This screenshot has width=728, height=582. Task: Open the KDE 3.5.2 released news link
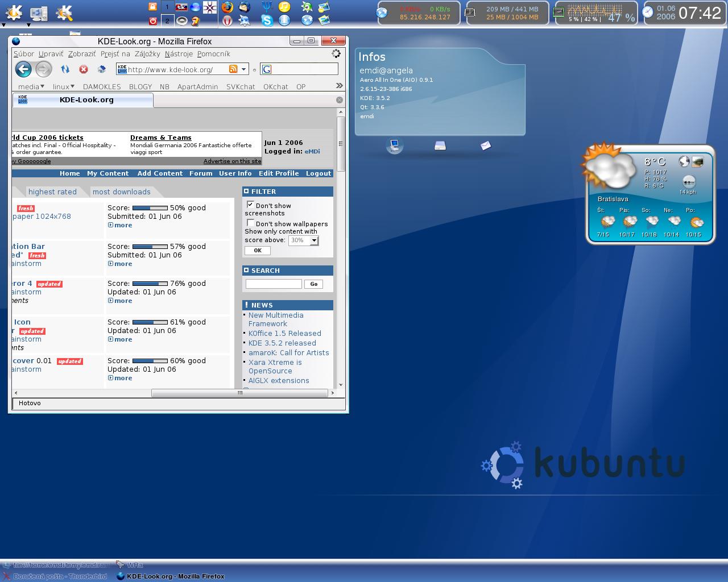(282, 343)
